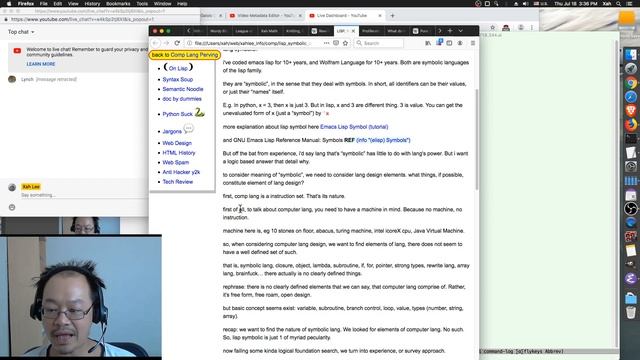Click the profile avatar in the background browser toolbar
The image size is (640, 360).
tap(520, 27)
